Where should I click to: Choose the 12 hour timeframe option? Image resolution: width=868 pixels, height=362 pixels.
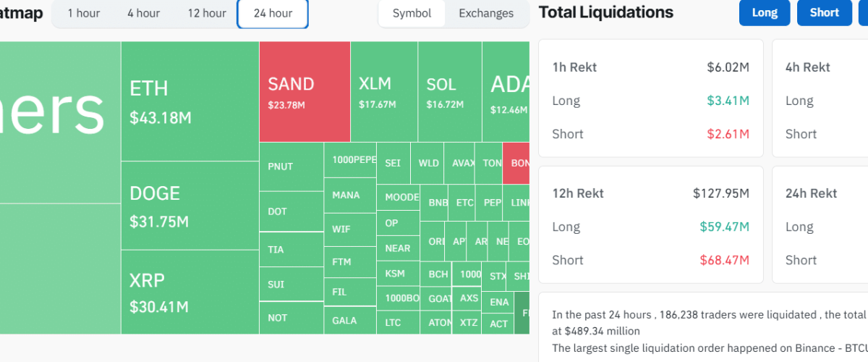(x=207, y=13)
